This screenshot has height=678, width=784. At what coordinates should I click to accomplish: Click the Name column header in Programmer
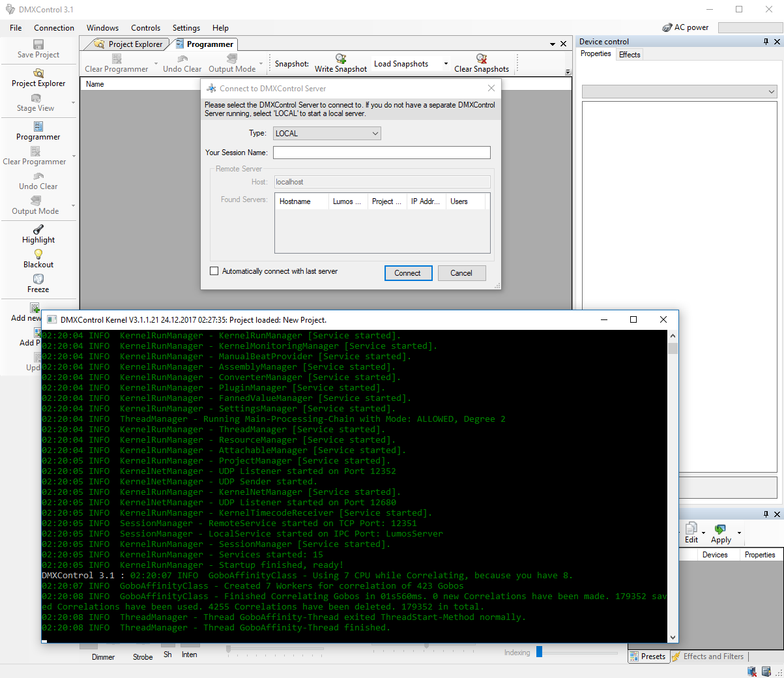pyautogui.click(x=325, y=84)
